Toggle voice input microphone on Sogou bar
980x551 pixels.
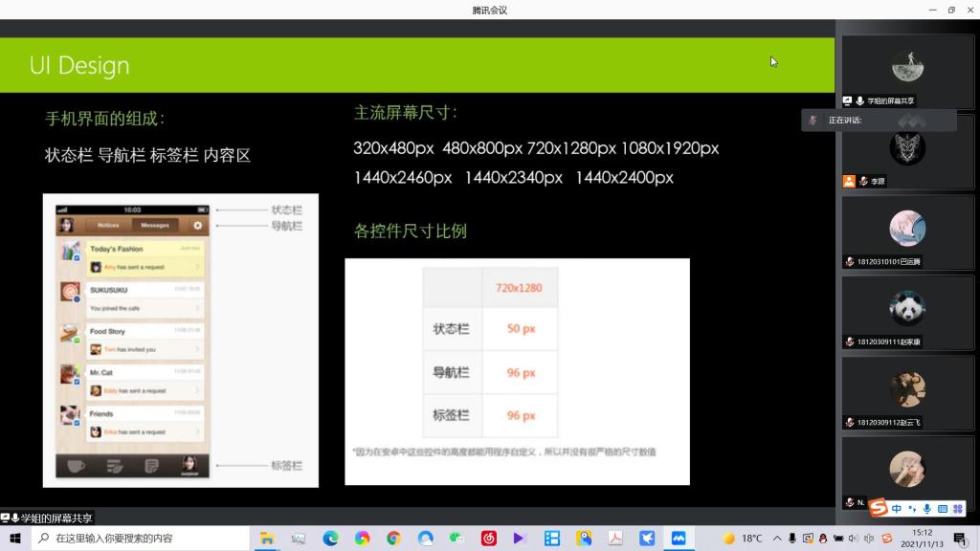coord(927,509)
